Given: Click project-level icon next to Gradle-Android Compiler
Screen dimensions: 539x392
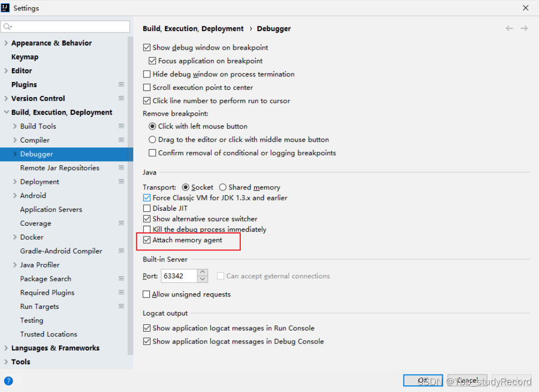Looking at the screenshot, I should [x=121, y=251].
